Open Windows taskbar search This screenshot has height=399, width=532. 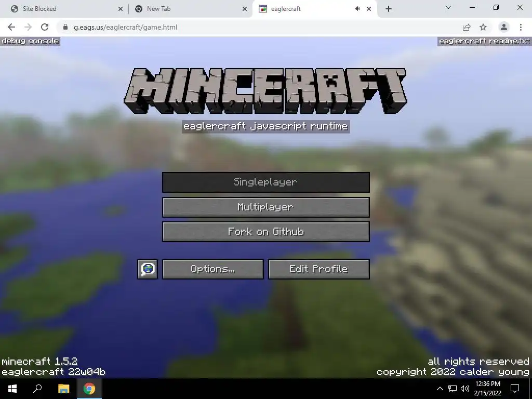(37, 389)
